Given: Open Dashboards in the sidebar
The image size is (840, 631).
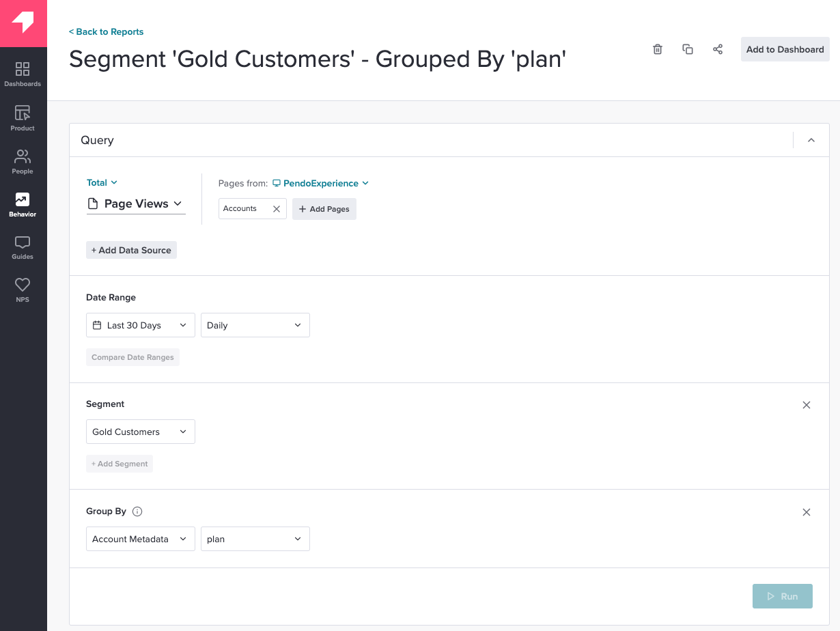Looking at the screenshot, I should pos(23,74).
